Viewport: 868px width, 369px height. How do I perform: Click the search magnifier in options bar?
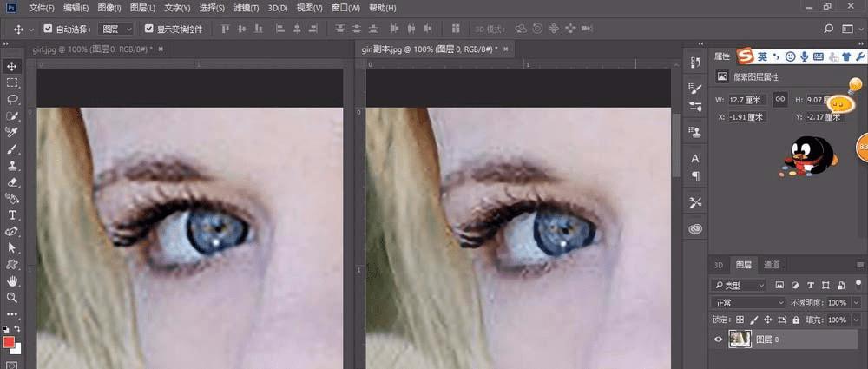click(x=828, y=29)
